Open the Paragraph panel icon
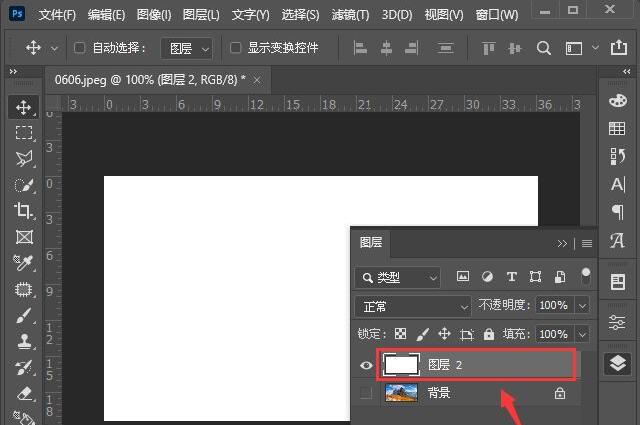Screen dimensions: 640x425 [618, 211]
